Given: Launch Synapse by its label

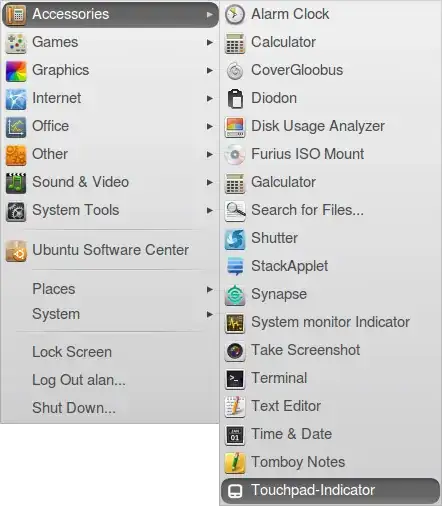Looking at the screenshot, I should pos(279,294).
